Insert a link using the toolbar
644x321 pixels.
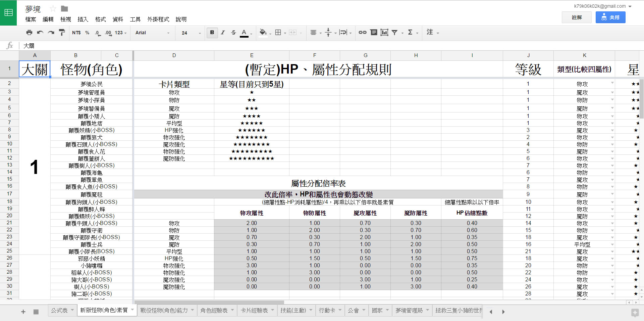[362, 33]
